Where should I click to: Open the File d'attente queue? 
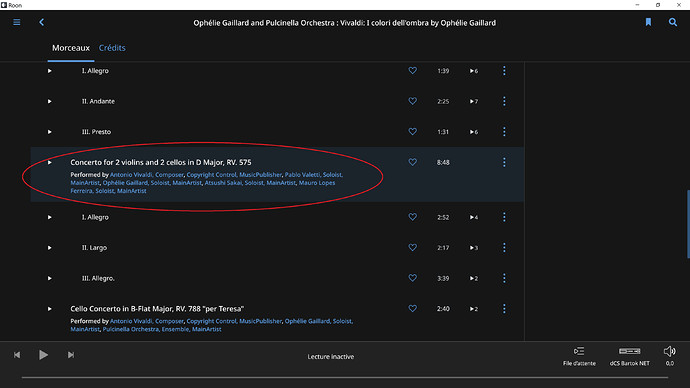coord(579,356)
